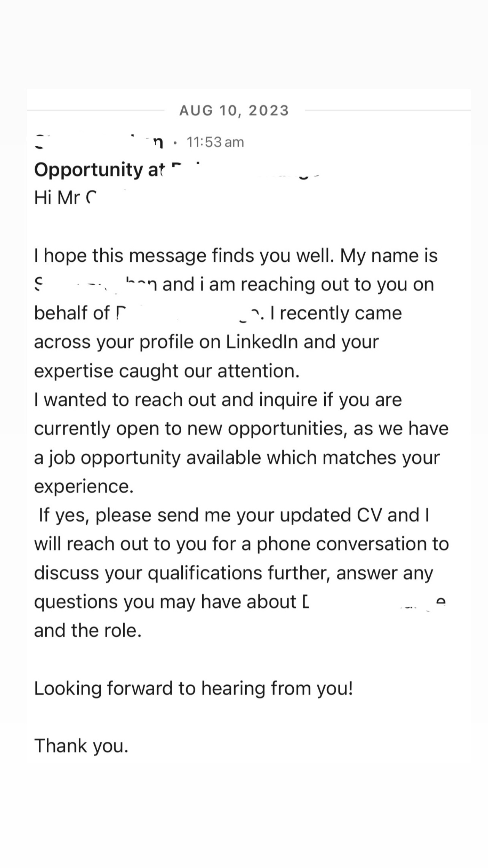The width and height of the screenshot is (488, 868).
Task: Click the "I recently came" text
Action: point(336,313)
